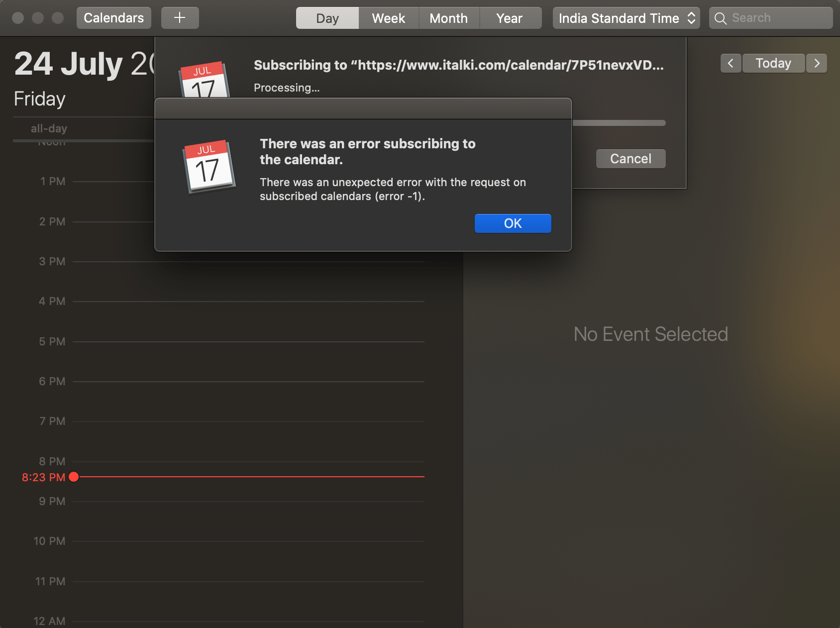Click the 7 PM time slot label

[x=52, y=421]
